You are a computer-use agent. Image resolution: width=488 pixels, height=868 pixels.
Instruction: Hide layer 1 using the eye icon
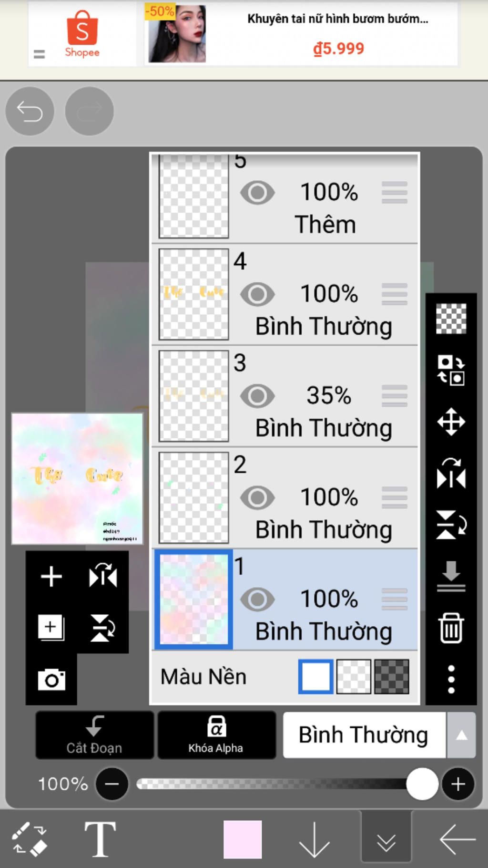pos(257,599)
